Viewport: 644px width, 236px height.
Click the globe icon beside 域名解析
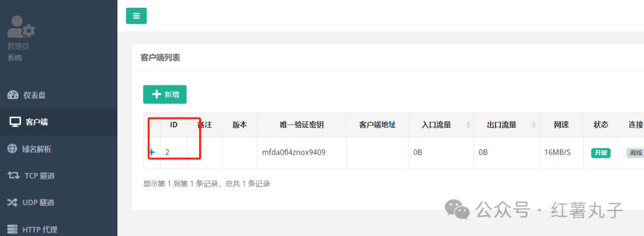pos(13,149)
